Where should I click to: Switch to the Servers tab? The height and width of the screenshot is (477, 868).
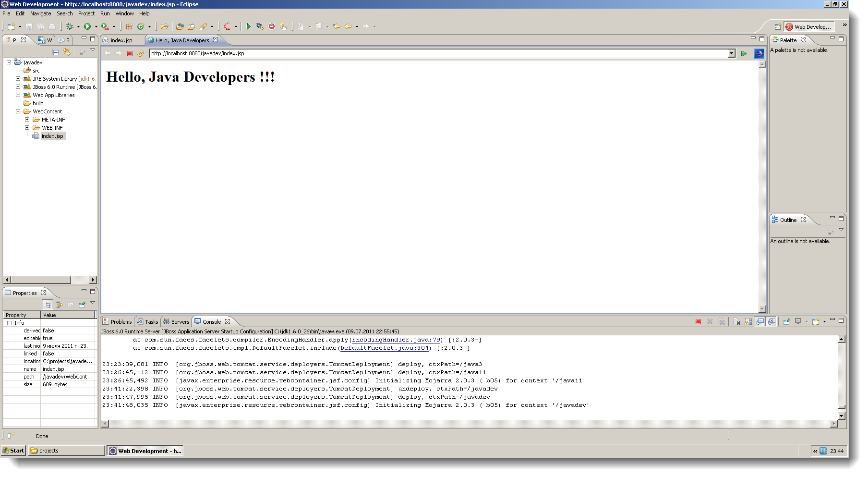[x=176, y=322]
